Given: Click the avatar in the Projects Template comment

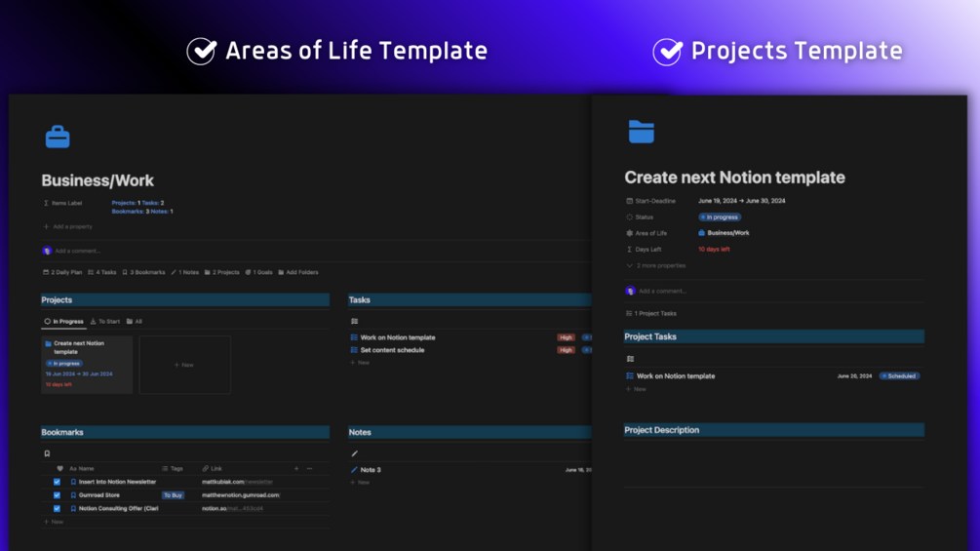Looking at the screenshot, I should [x=630, y=291].
